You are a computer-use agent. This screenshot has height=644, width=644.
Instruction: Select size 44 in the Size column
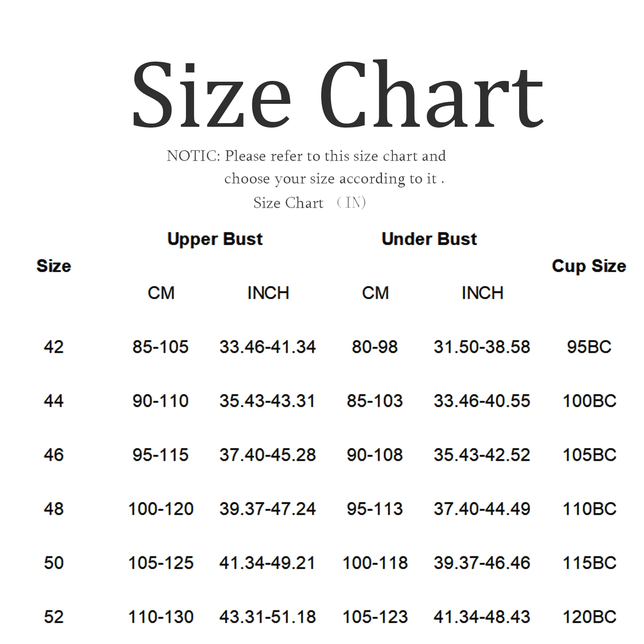click(x=54, y=401)
